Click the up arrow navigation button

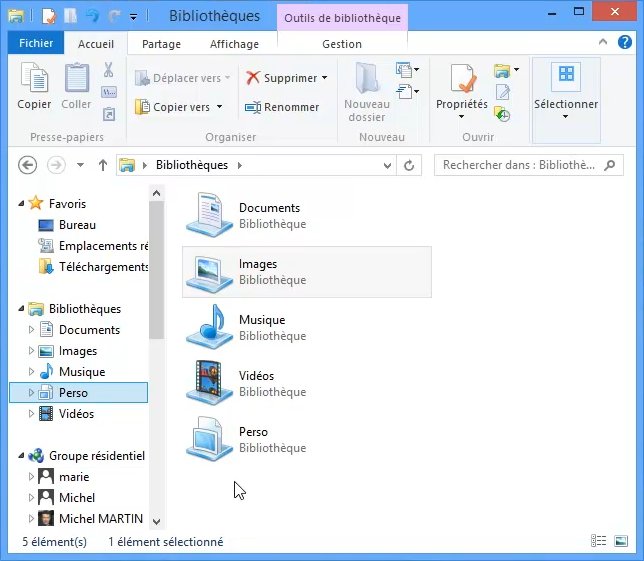coord(102,165)
